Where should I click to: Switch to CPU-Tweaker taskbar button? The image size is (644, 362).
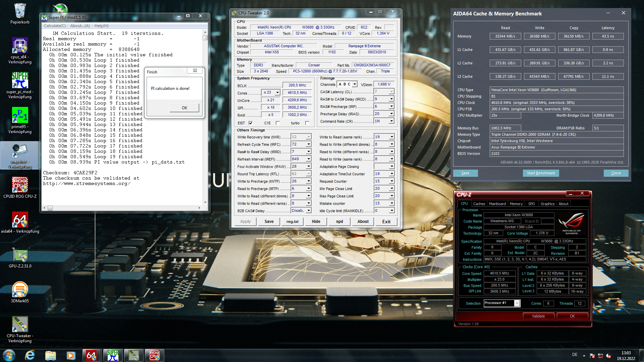click(x=133, y=355)
